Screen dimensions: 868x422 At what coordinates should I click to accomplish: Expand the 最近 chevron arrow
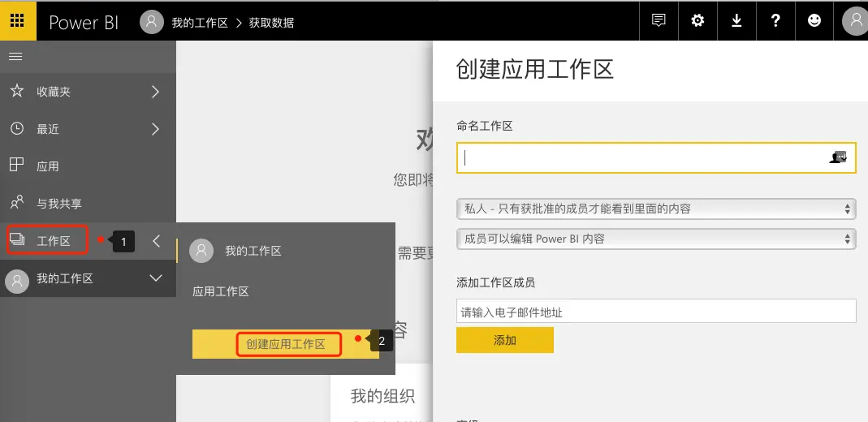click(x=156, y=129)
